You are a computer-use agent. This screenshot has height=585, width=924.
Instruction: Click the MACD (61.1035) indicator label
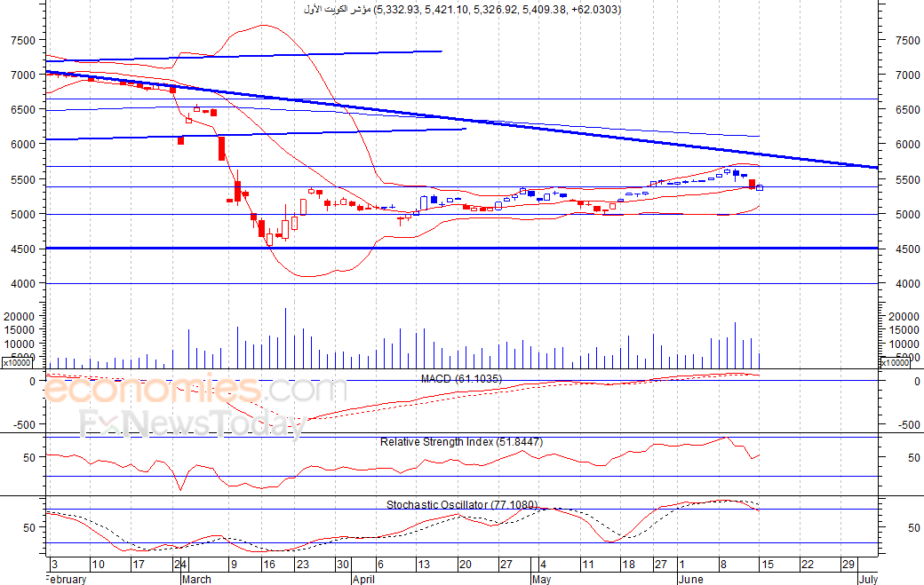tap(461, 379)
